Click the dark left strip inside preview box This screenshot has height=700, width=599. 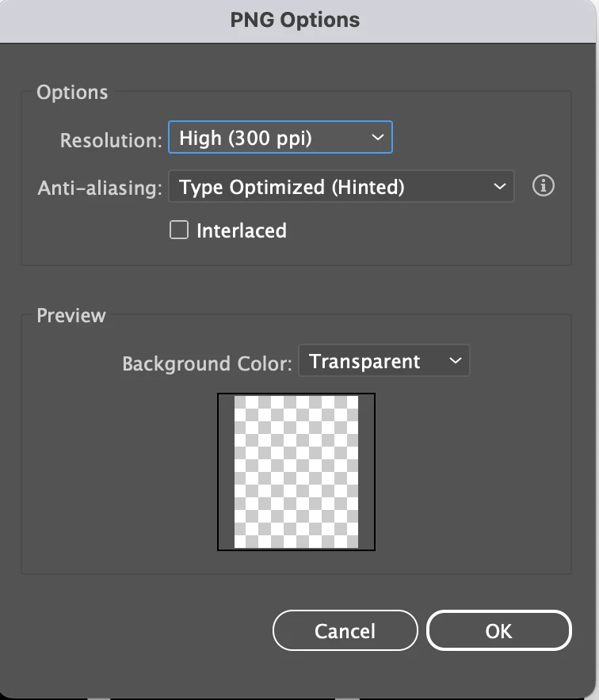(227, 472)
